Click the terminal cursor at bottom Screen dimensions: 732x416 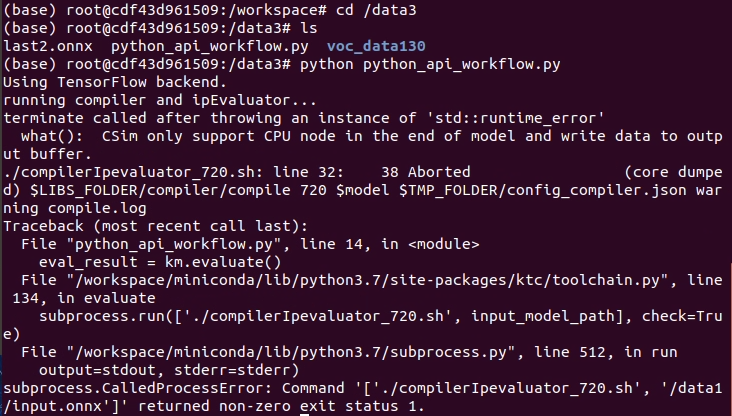coord(304,415)
